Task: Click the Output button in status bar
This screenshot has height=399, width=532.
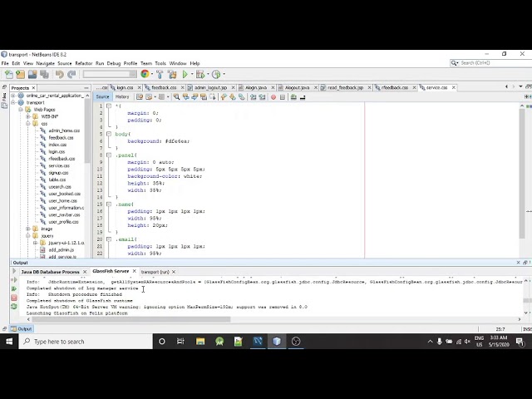Action: (x=22, y=329)
